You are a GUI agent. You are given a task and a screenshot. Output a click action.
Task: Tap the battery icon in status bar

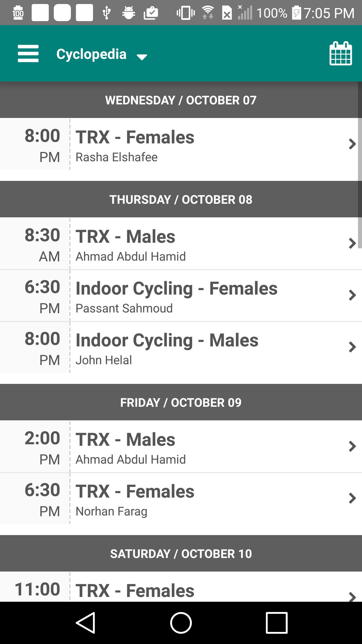tap(297, 13)
